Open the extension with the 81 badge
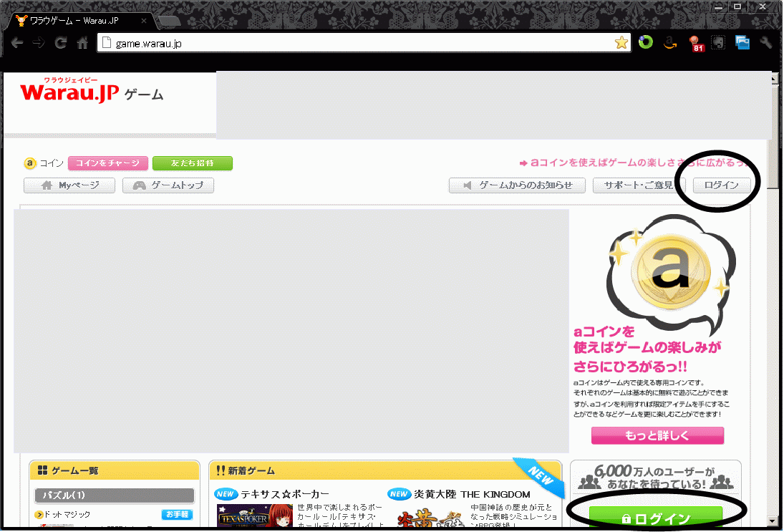Viewport: 784px width, 532px height. [x=696, y=44]
